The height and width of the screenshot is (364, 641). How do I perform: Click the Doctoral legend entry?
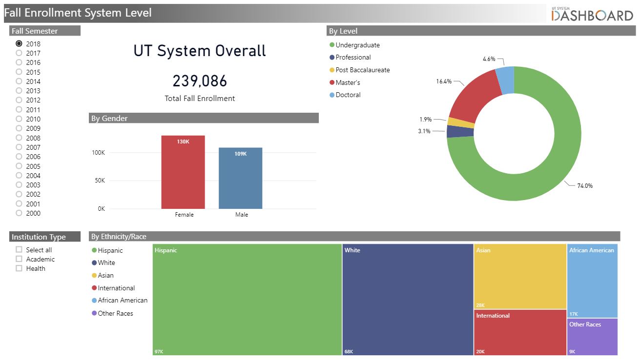pos(345,95)
